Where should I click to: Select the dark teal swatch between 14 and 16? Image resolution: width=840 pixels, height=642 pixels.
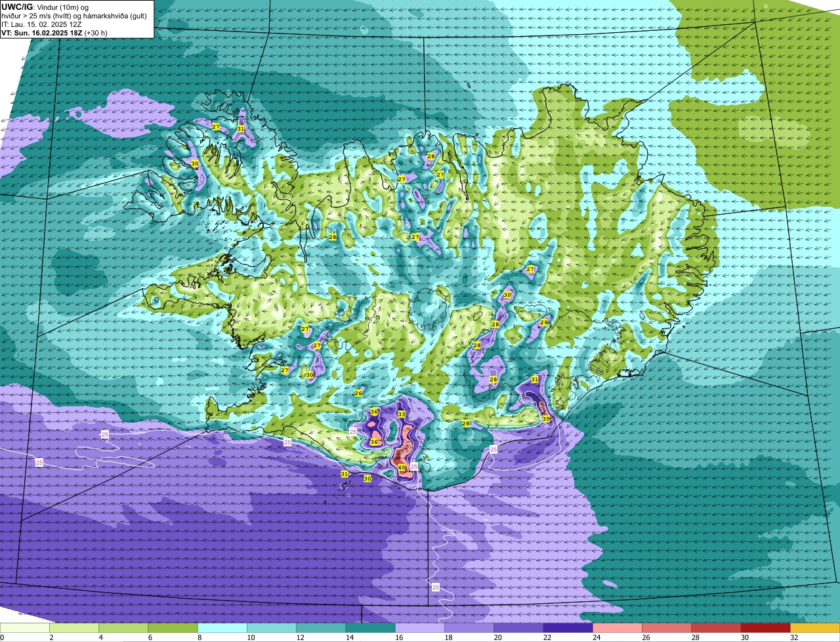click(370, 628)
